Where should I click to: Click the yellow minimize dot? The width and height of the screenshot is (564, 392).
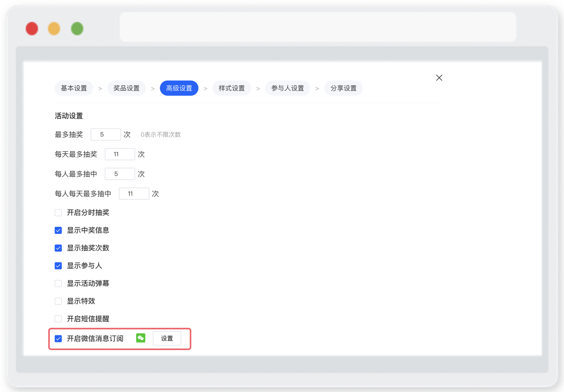pos(54,28)
